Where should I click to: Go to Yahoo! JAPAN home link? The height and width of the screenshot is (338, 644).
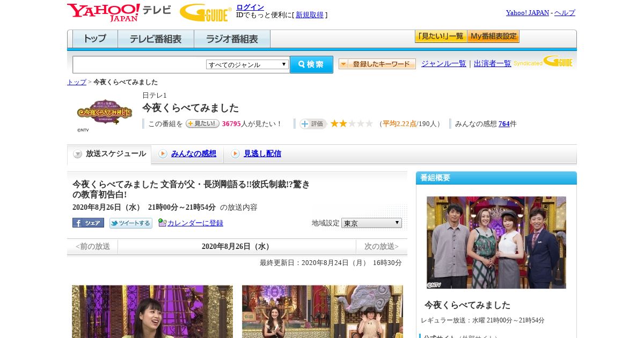click(527, 13)
